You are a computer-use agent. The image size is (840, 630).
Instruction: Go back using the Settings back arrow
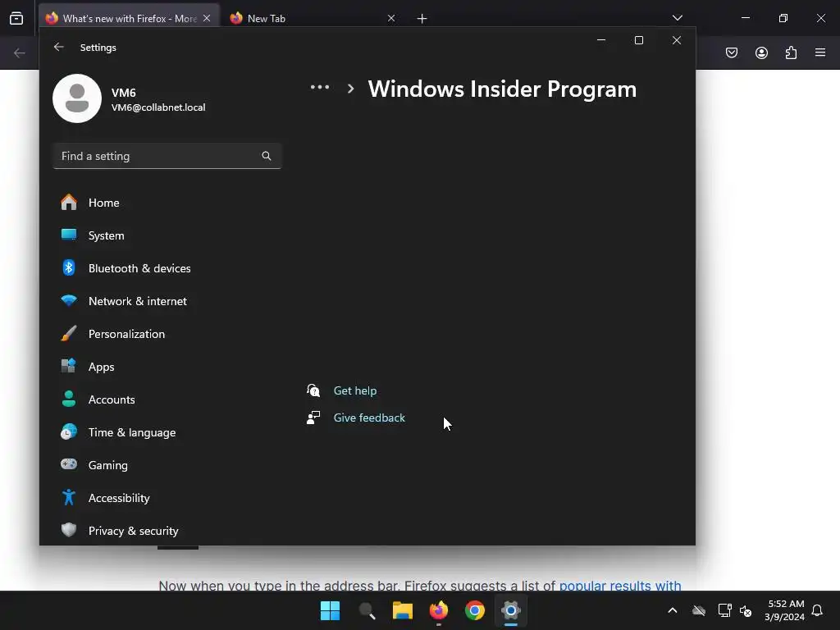(x=58, y=47)
